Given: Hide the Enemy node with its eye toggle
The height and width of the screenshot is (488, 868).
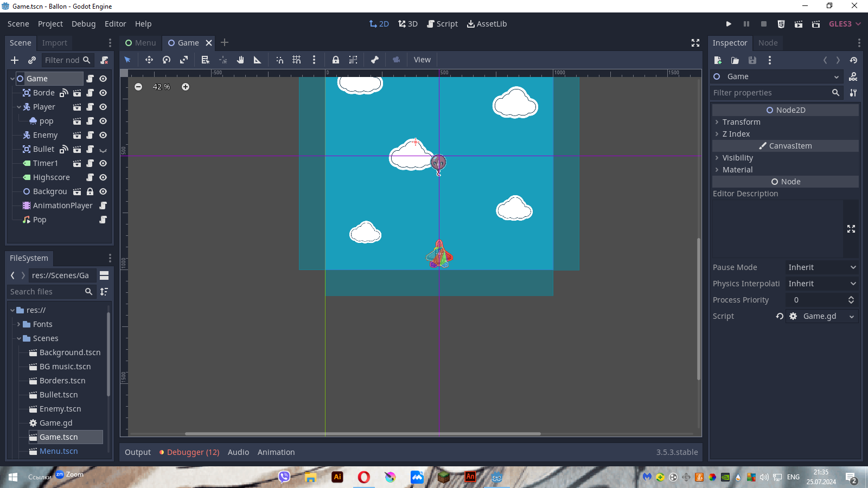Looking at the screenshot, I should (103, 135).
